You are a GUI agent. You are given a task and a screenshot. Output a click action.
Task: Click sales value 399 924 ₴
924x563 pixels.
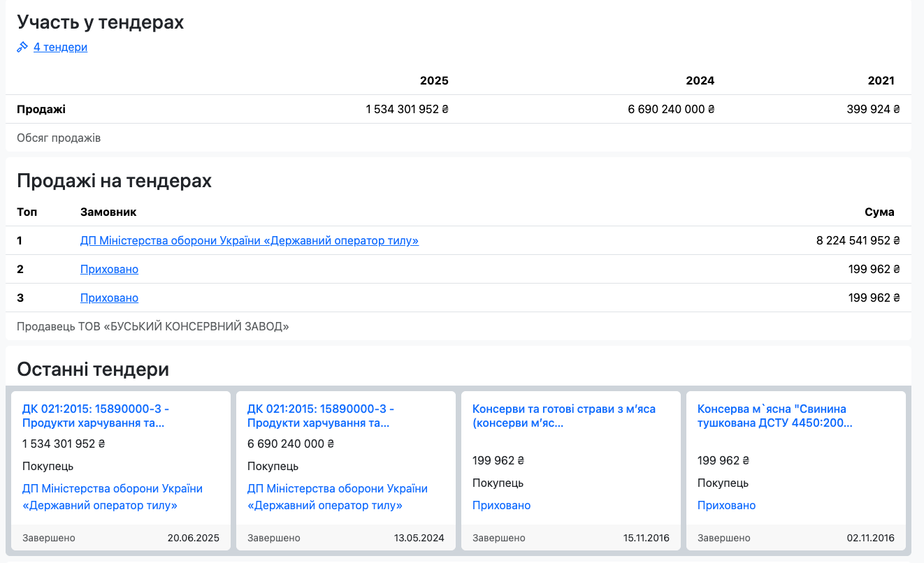[872, 109]
